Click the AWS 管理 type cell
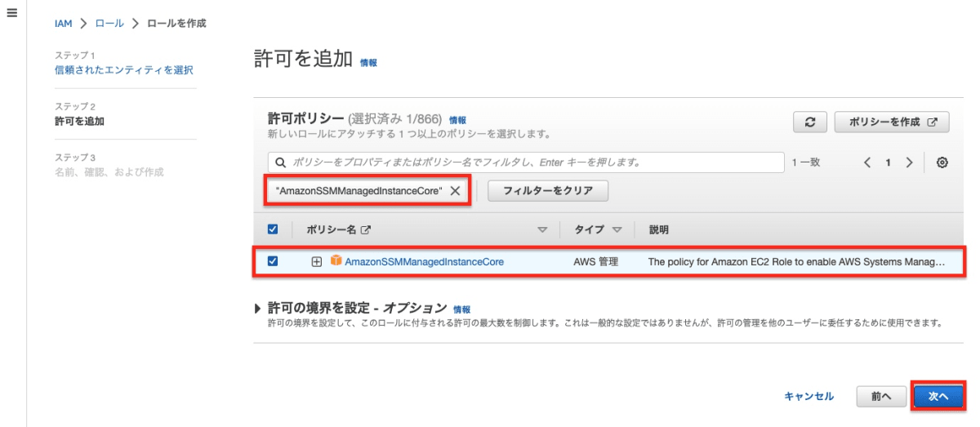Screen dimensions: 980x427 tap(595, 262)
